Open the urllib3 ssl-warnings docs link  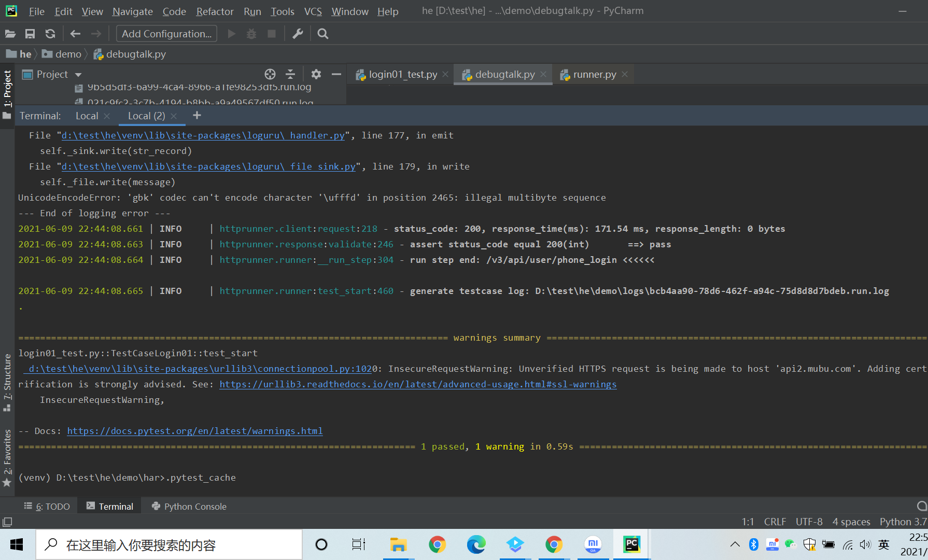coord(418,384)
